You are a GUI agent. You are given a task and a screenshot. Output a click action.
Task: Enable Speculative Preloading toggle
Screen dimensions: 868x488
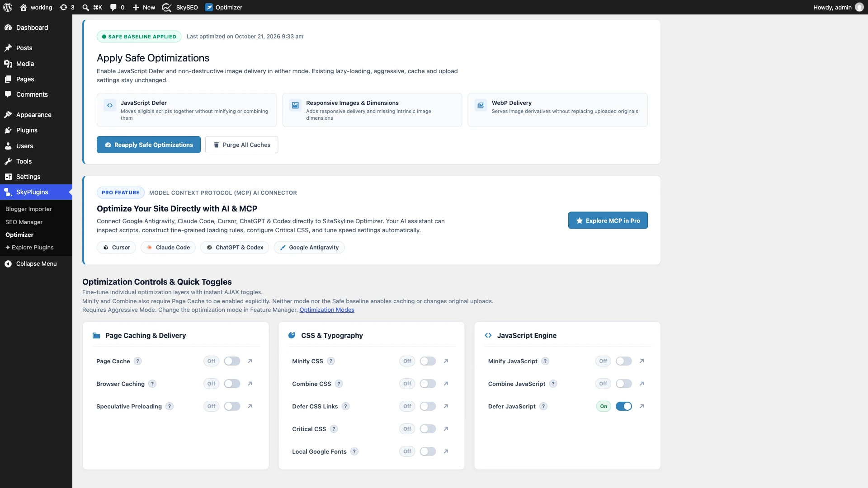(x=232, y=406)
